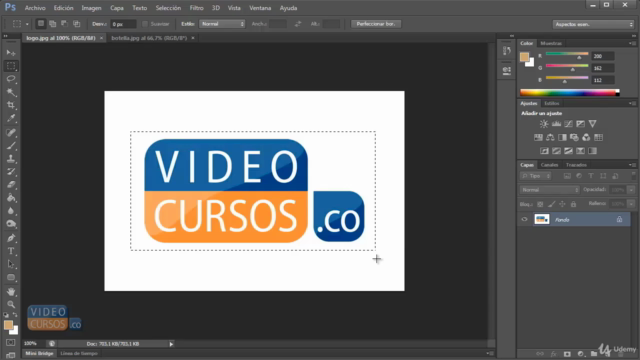Select the Dodge tool
Screen dimensions: 640x360
(x=11, y=224)
